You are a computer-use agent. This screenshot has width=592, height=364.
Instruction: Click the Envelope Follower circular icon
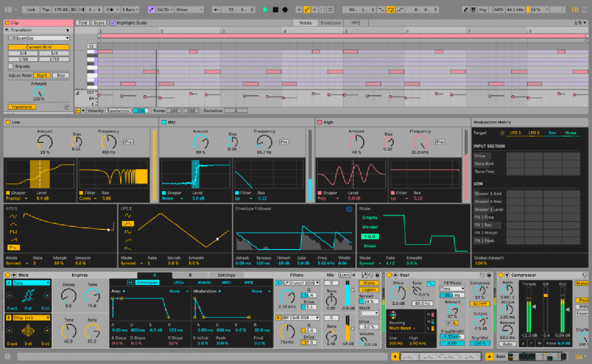click(349, 209)
